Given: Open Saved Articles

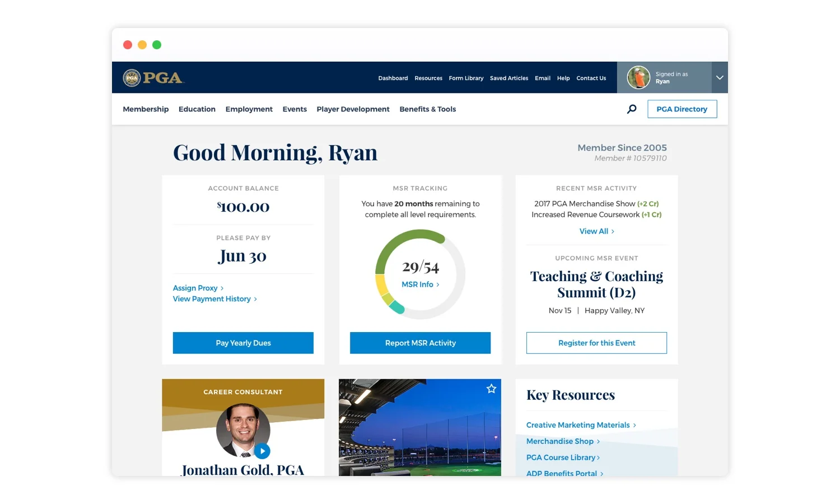Looking at the screenshot, I should (x=509, y=78).
